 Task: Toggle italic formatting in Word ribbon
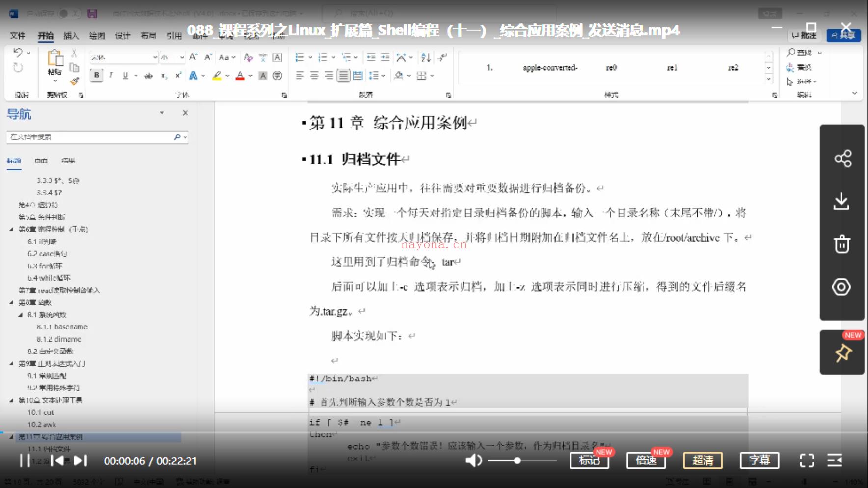coord(111,75)
